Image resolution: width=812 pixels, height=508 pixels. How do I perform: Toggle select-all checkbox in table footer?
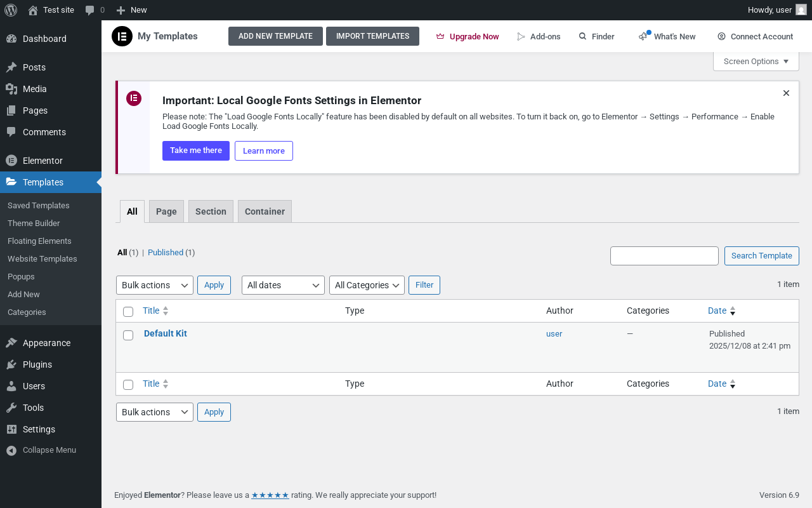click(128, 385)
